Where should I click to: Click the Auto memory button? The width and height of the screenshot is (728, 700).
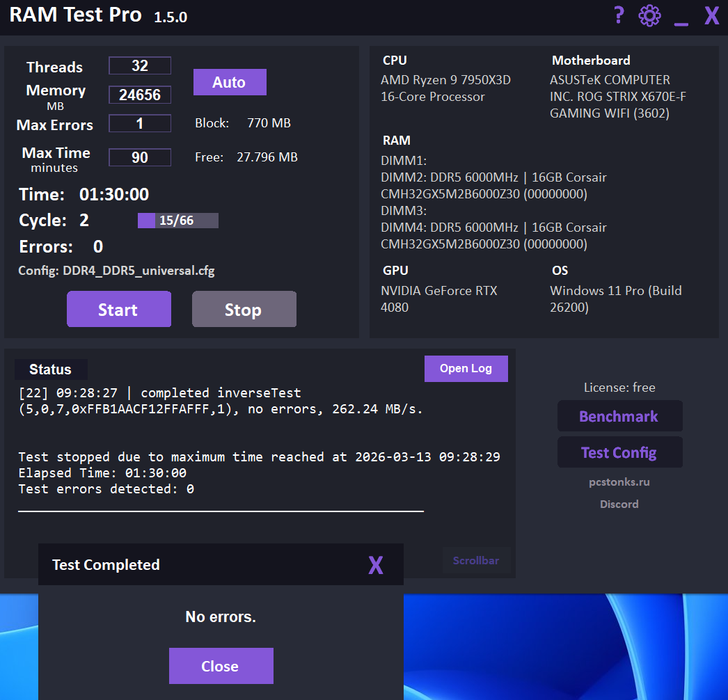(230, 82)
